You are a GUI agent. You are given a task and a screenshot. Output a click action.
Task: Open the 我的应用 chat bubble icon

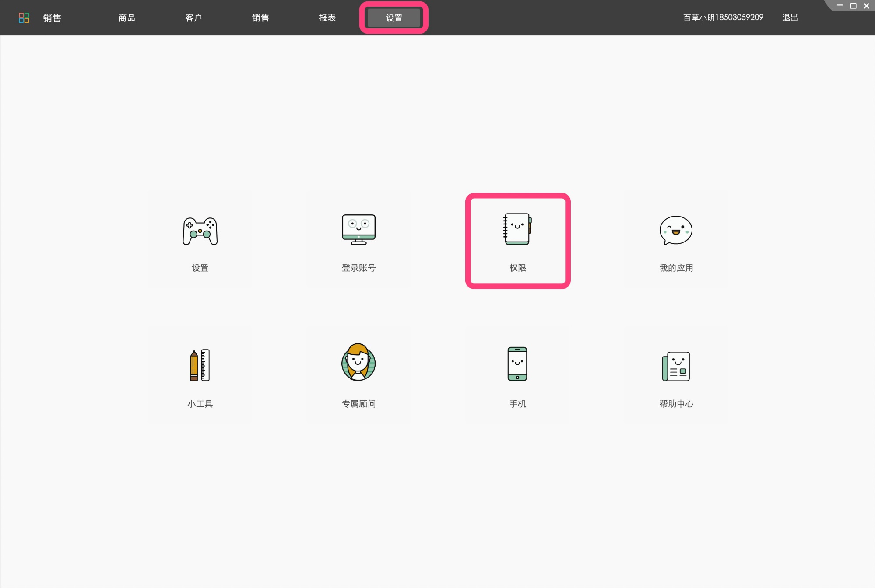(x=676, y=239)
